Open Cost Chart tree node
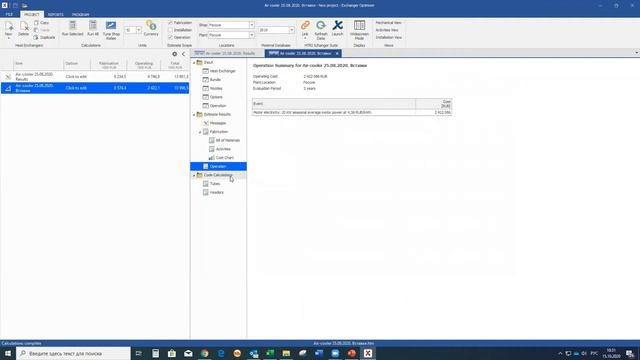Screen dimensions: 640x360 click(224, 158)
